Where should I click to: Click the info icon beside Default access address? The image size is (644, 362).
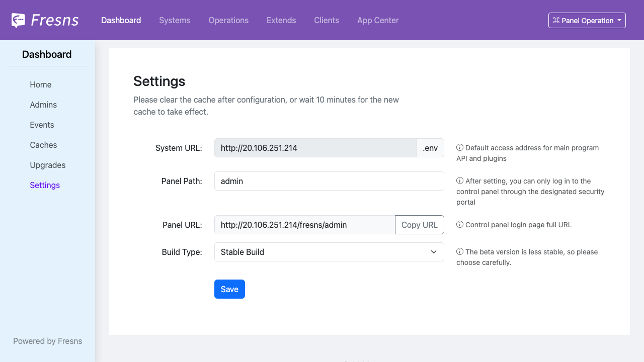(460, 148)
